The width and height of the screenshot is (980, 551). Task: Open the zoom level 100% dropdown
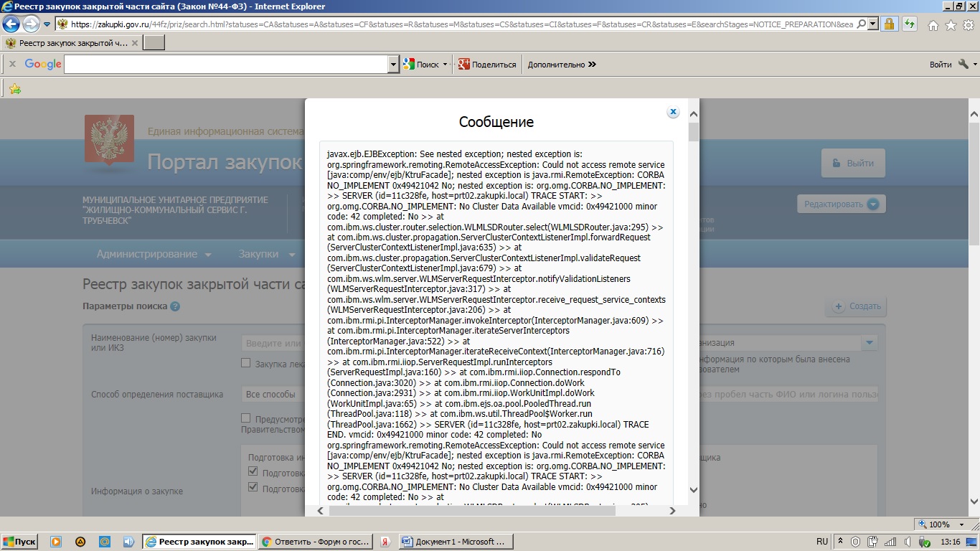coord(966,524)
